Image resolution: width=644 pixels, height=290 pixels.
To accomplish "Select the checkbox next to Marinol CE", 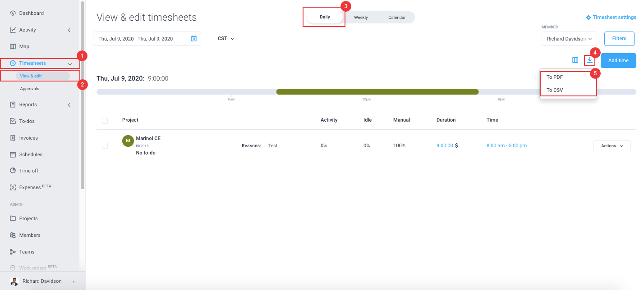I will click(x=105, y=145).
